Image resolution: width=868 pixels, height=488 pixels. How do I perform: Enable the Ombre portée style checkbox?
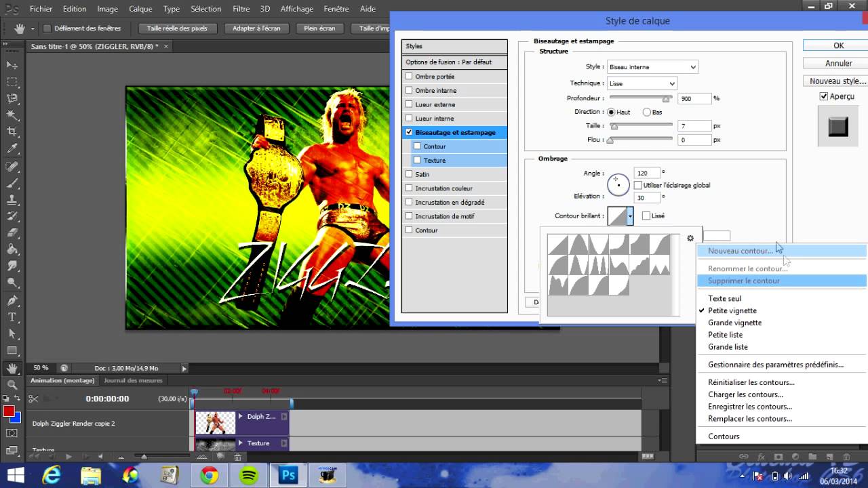pyautogui.click(x=409, y=77)
